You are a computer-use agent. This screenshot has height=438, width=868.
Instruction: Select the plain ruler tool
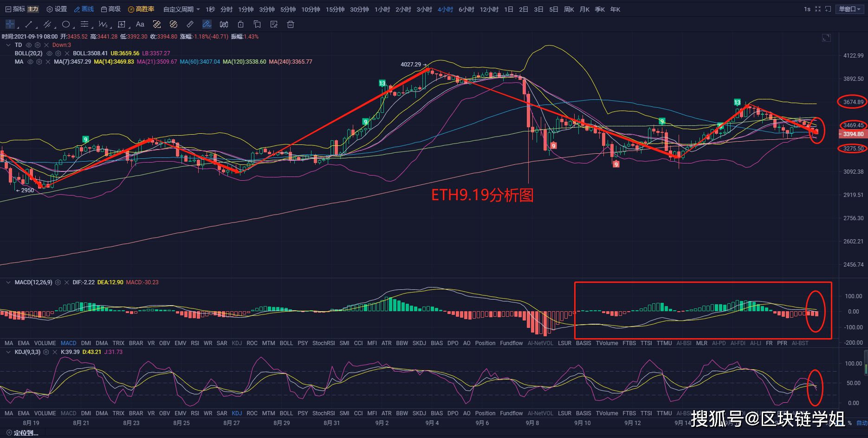point(190,24)
